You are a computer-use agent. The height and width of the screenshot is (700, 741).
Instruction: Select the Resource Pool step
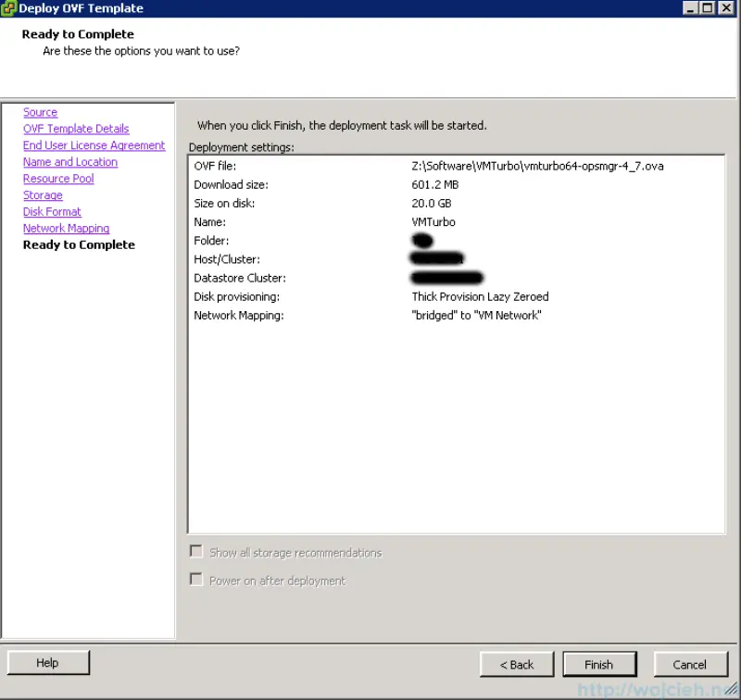[57, 178]
